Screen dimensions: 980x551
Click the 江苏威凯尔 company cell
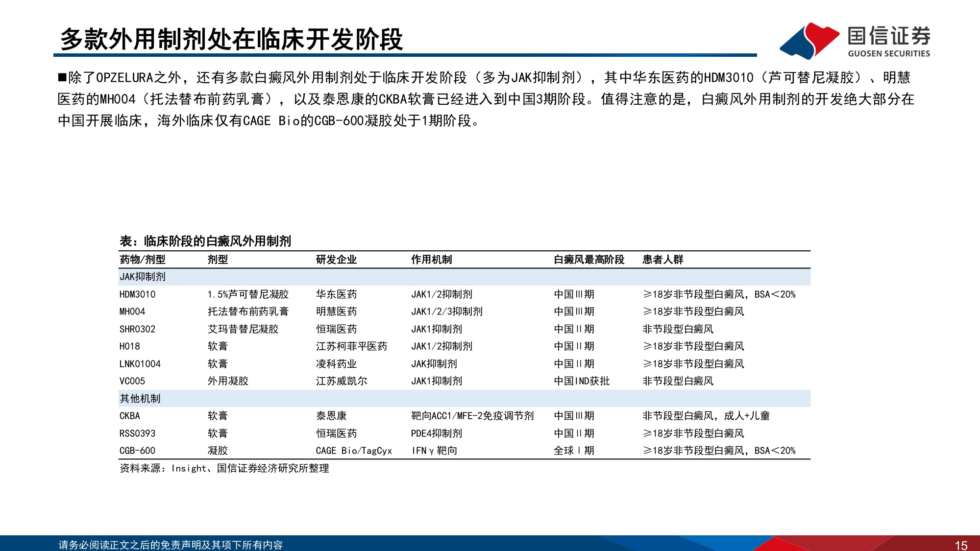click(342, 381)
